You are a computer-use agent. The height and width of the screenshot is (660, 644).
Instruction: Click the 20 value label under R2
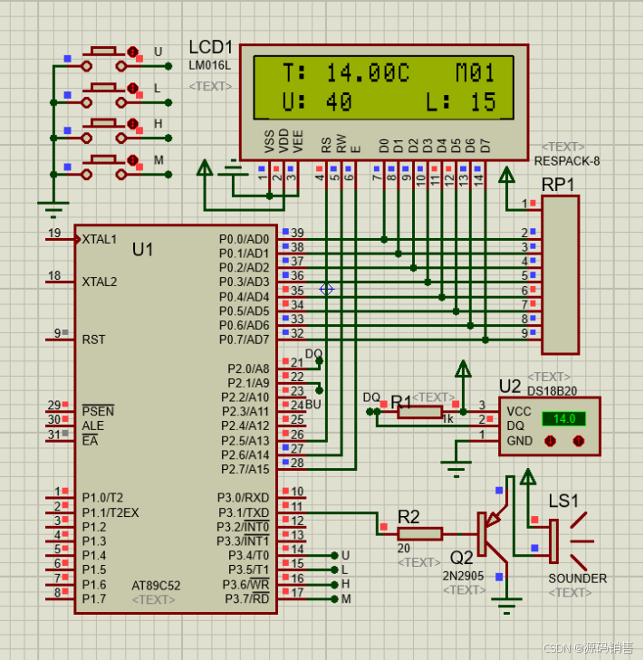click(x=403, y=549)
